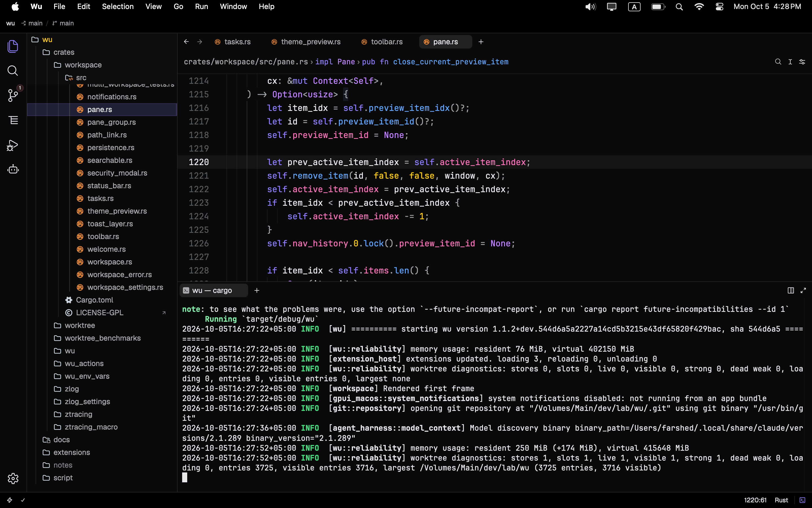
Task: Open macOS Control Center icon
Action: tap(719, 6)
